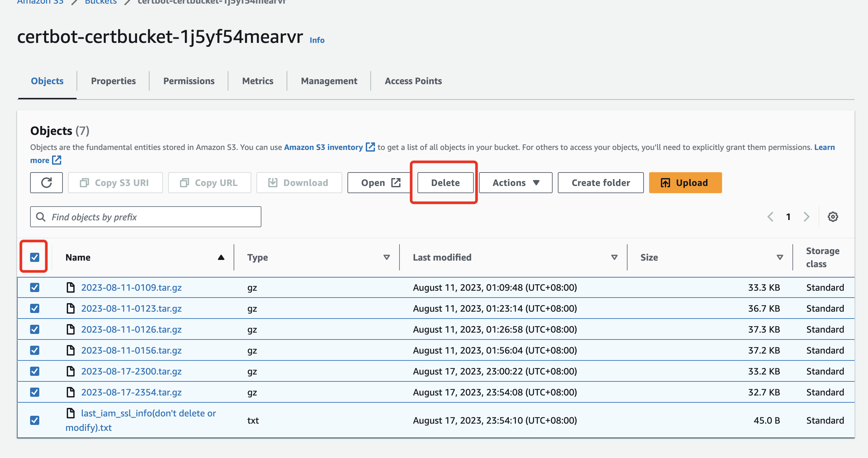Uncheck the last_iam_ssl_info txt row checkbox
868x458 pixels.
click(35, 420)
